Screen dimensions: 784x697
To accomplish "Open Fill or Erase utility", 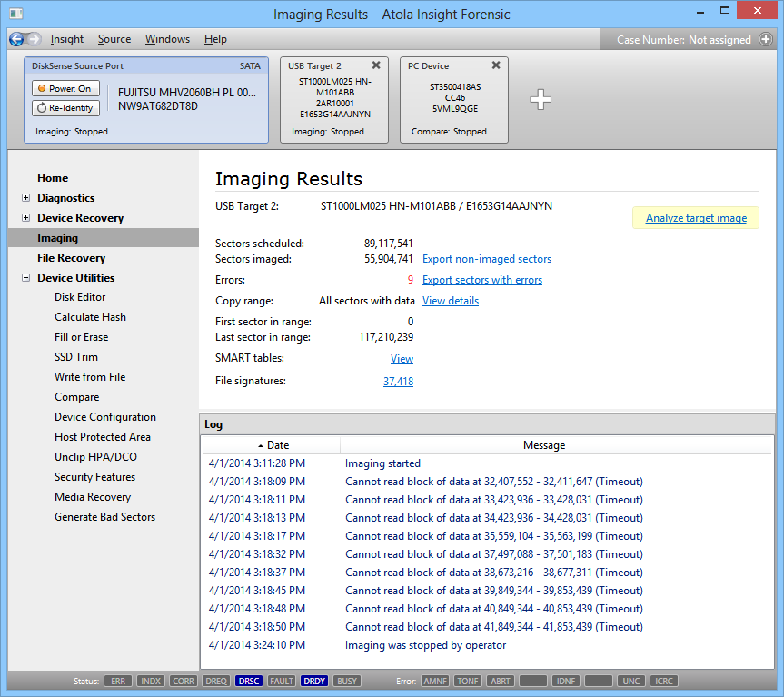I will 82,337.
